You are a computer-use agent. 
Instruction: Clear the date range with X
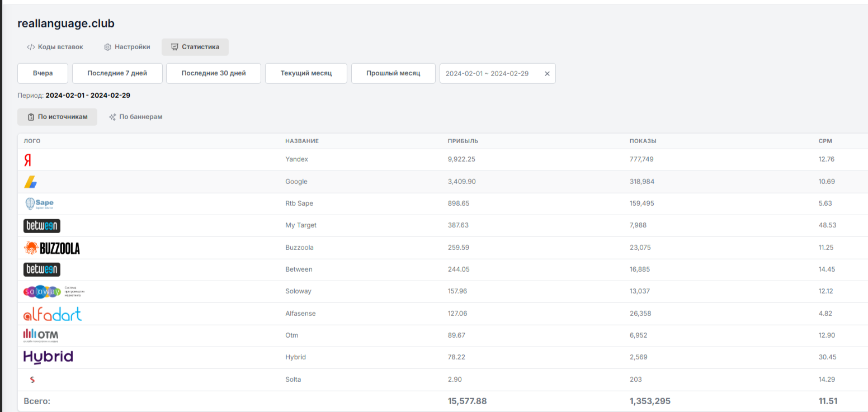[547, 74]
